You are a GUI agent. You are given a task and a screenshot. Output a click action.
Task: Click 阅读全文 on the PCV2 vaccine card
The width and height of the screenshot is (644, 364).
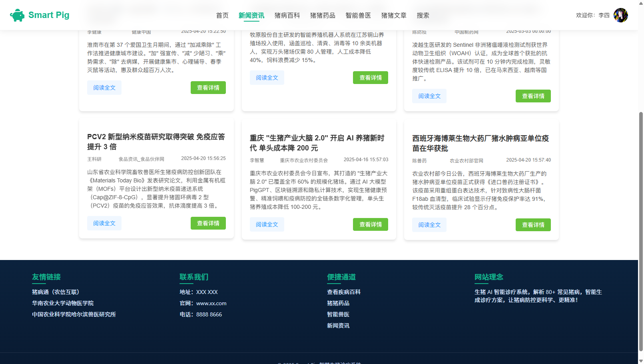[x=104, y=223]
